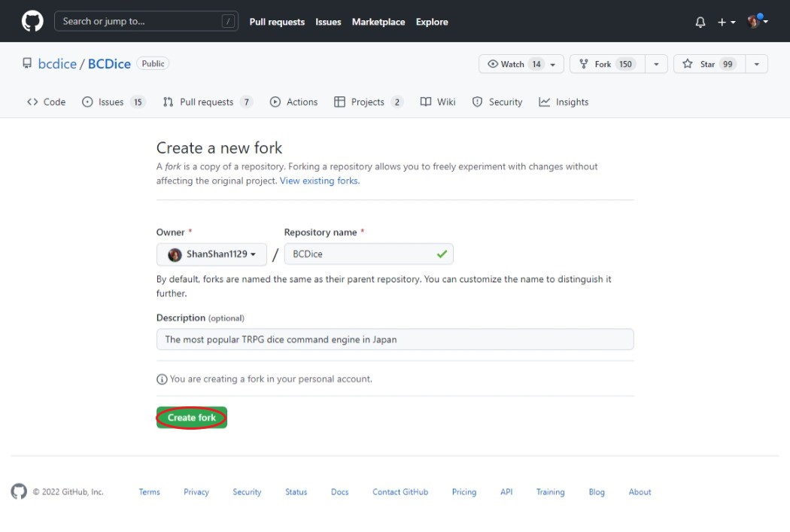Focus the Search or jump to field
790x532 pixels.
146,21
